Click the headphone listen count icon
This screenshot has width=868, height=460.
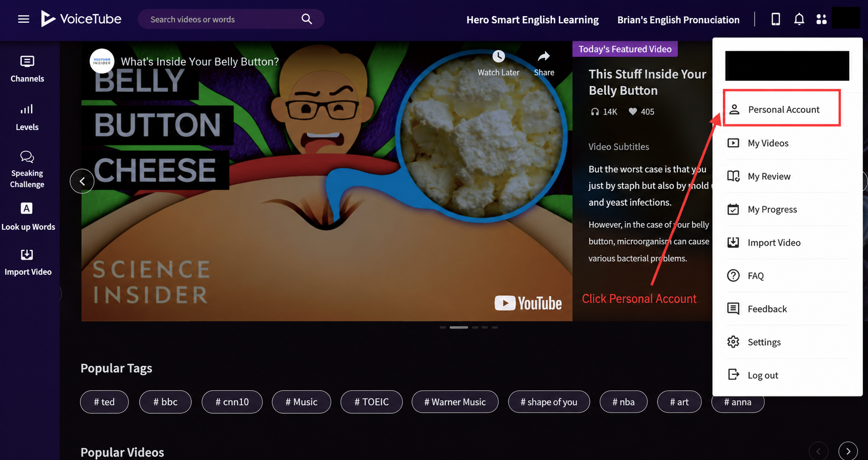tap(595, 112)
